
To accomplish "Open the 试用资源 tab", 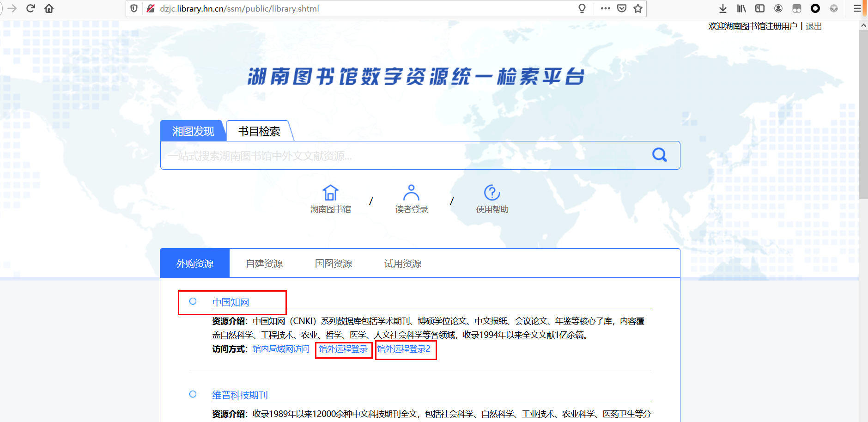I will pos(403,263).
